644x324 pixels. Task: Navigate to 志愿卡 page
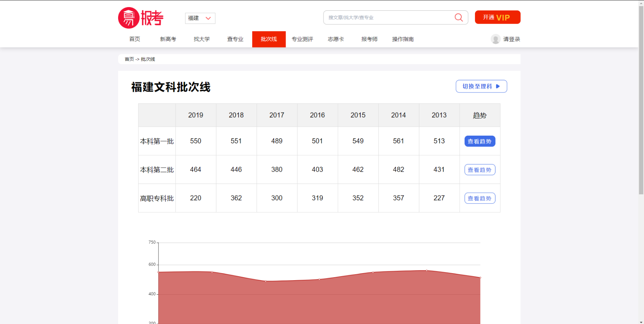pyautogui.click(x=336, y=39)
